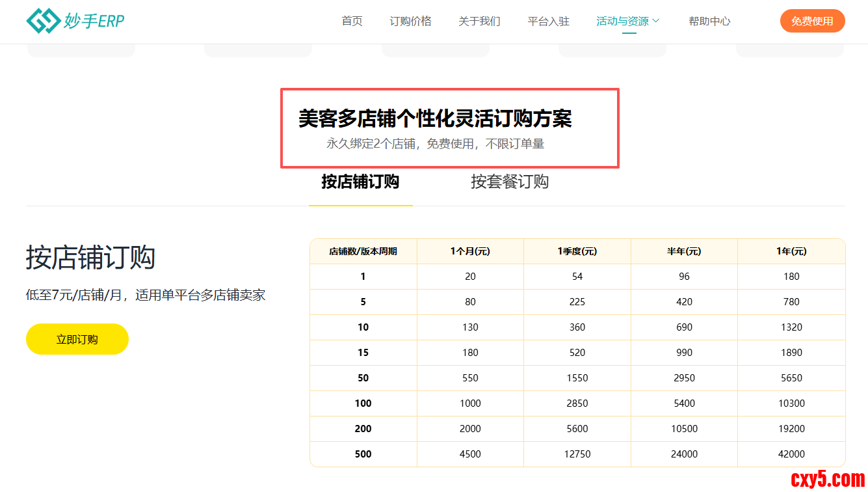Switch to 按套餐订购 tab

[510, 182]
